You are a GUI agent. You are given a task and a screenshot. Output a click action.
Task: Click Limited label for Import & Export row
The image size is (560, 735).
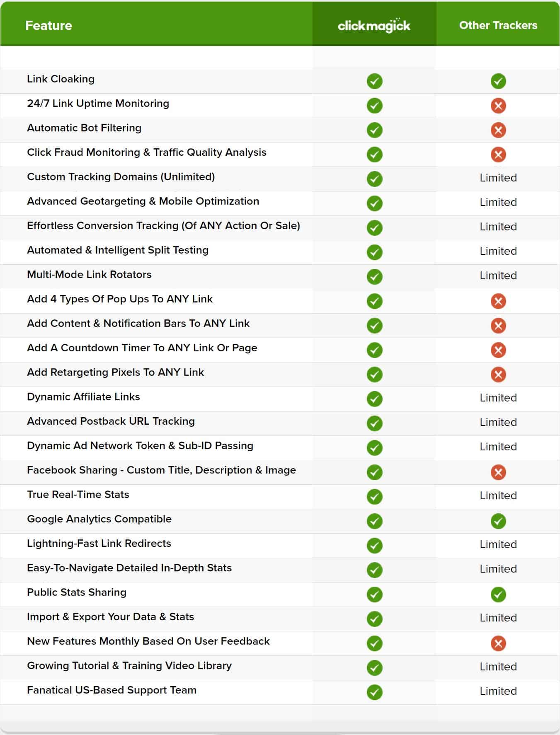[x=498, y=618]
